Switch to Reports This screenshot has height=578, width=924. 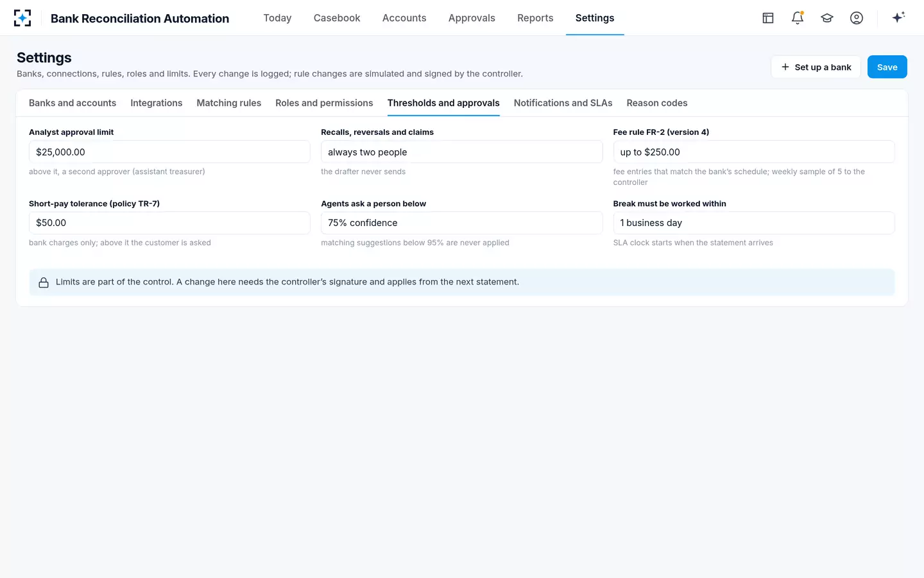(535, 18)
